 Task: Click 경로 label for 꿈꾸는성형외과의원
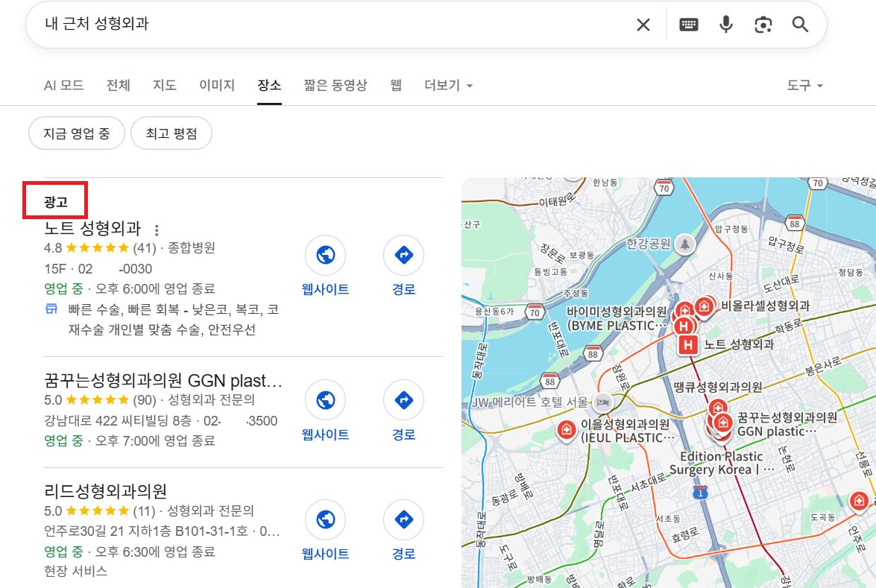[x=403, y=434]
